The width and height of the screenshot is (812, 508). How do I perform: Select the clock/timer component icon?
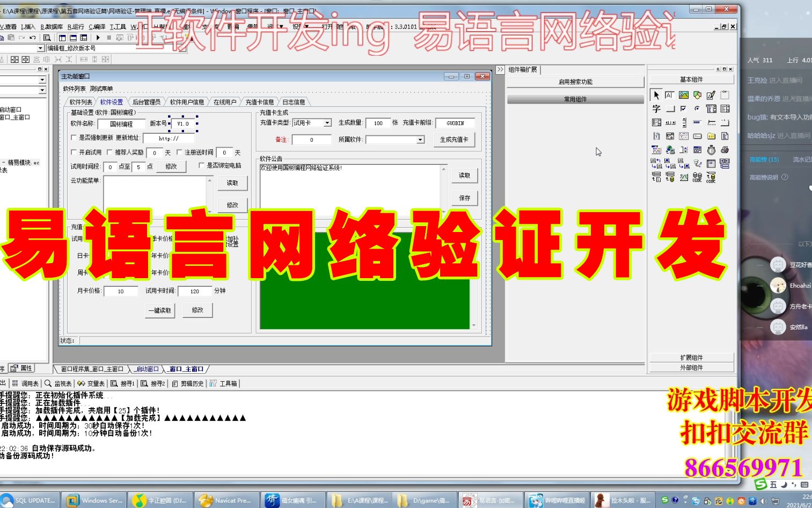click(x=712, y=150)
